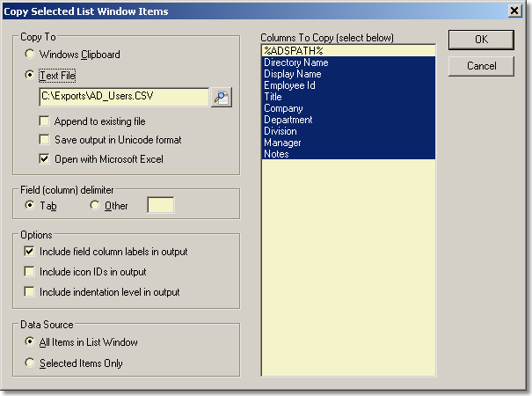
Task: Select the Windows Clipboard radio button
Action: 31,55
